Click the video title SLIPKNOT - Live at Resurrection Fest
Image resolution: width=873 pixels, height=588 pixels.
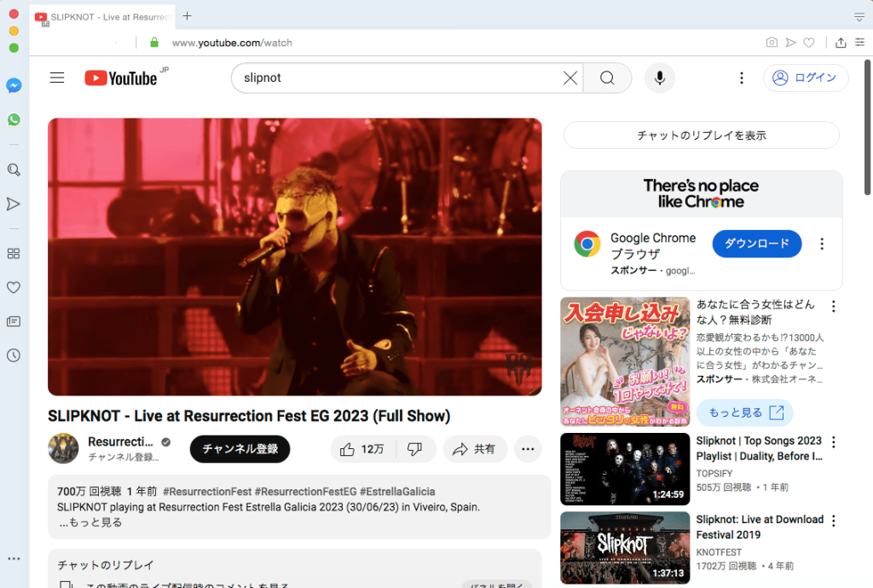click(249, 416)
